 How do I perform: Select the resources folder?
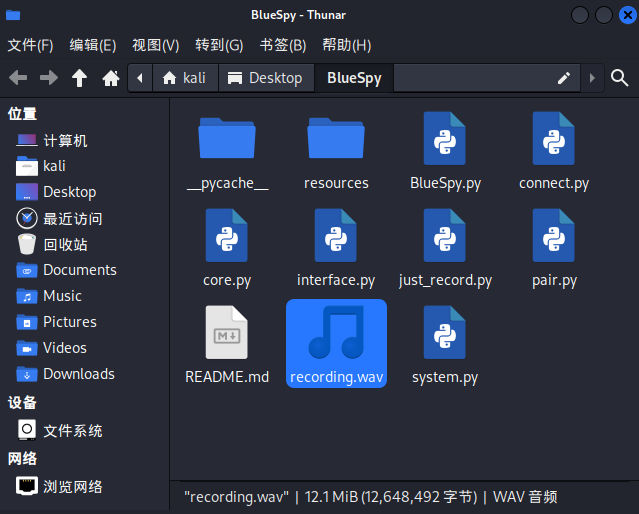tap(336, 139)
